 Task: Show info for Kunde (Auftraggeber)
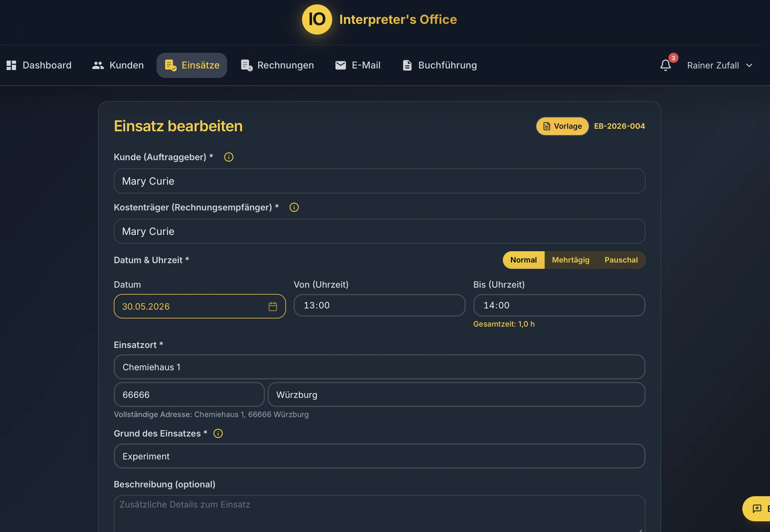pyautogui.click(x=229, y=157)
